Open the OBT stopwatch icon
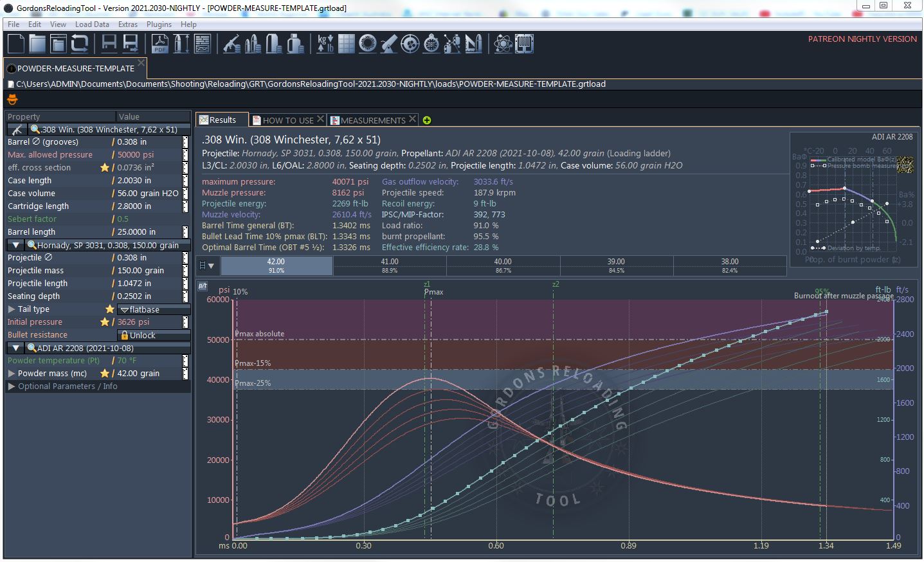The height and width of the screenshot is (562, 924). click(x=431, y=44)
